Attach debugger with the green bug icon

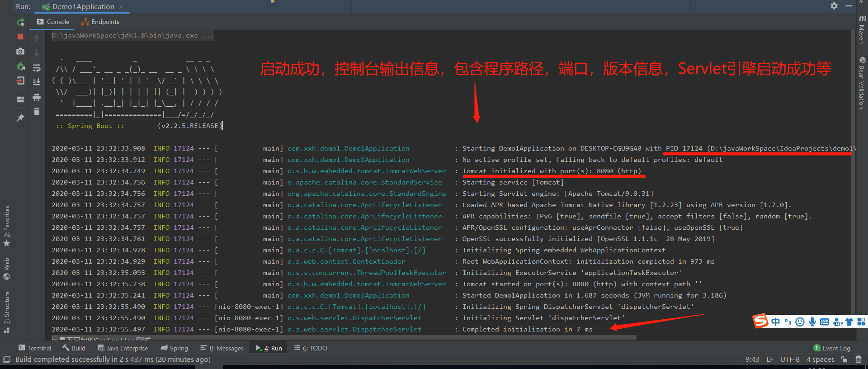tap(20, 66)
